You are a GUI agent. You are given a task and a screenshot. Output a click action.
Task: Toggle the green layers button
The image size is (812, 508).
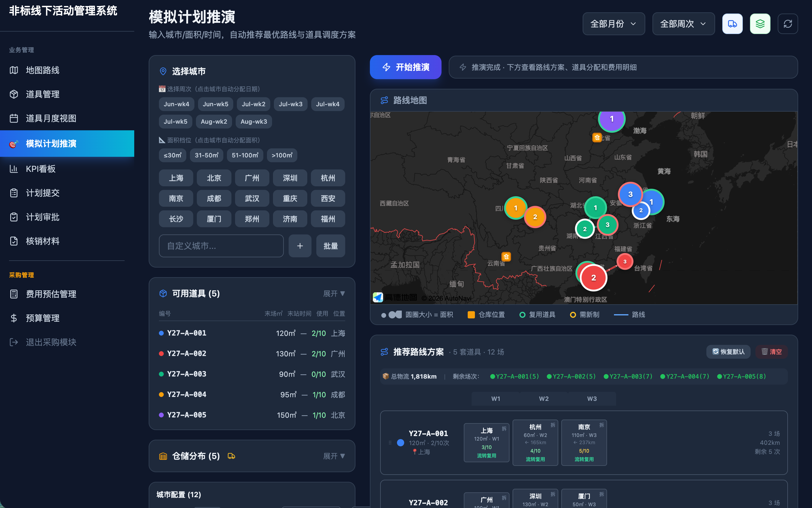tap(760, 24)
